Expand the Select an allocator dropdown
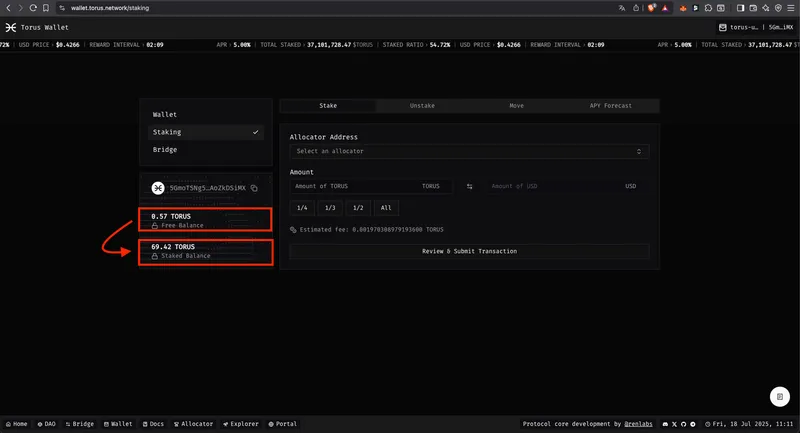Screen dimensions: 800x433 [469, 151]
